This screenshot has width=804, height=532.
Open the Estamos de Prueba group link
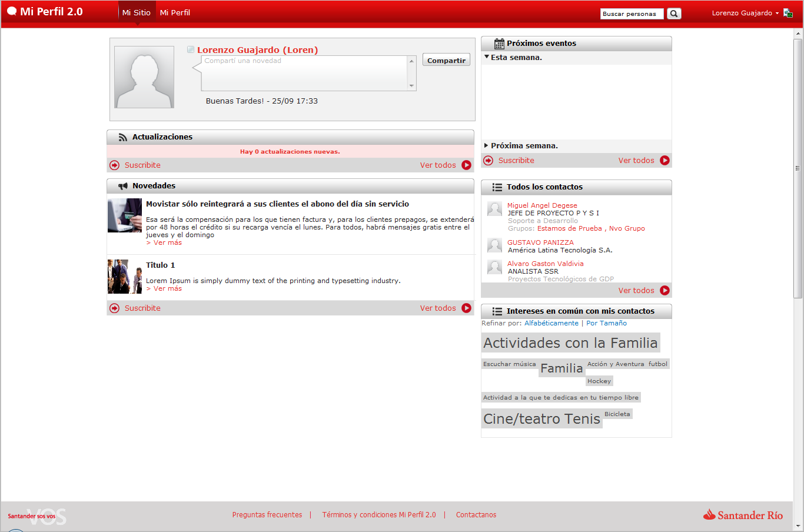point(569,228)
